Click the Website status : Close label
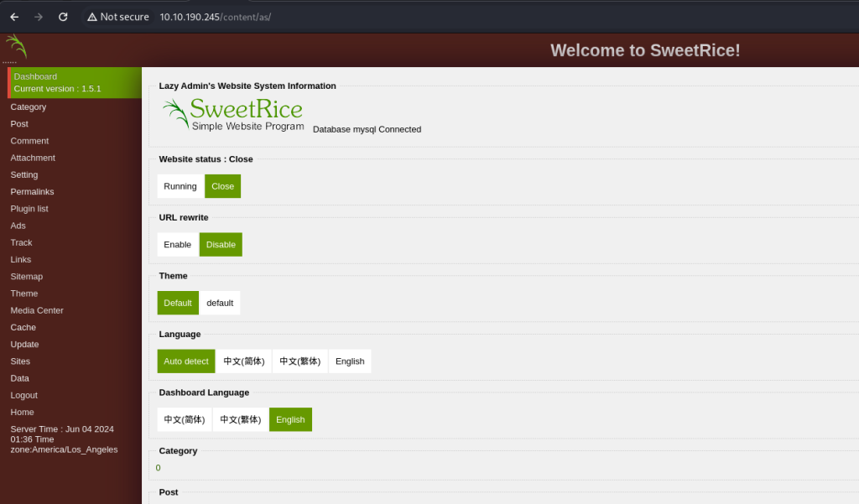This screenshot has width=859, height=504. 206,159
